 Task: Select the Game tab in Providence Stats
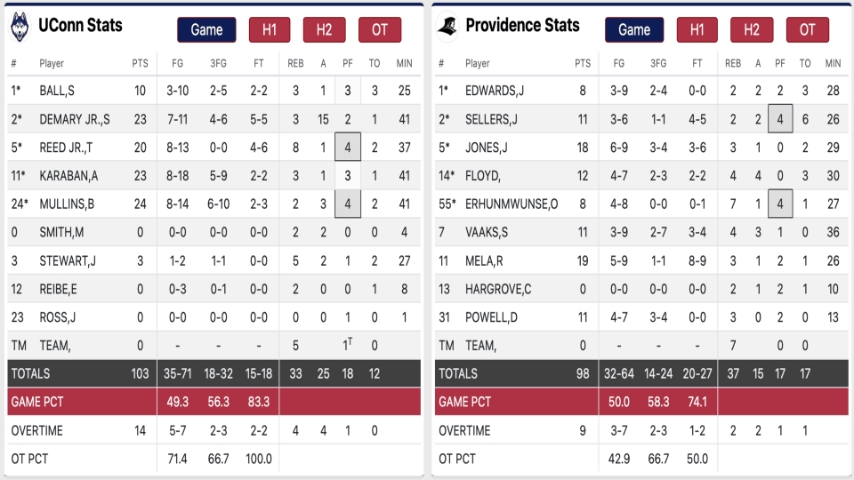coord(634,30)
